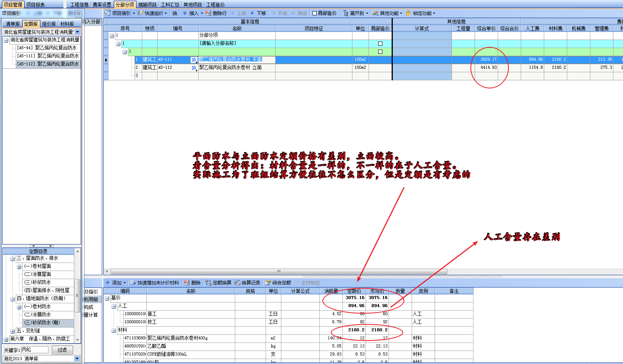
Task: Collapse 材料 group in detail table
Action: (114, 331)
